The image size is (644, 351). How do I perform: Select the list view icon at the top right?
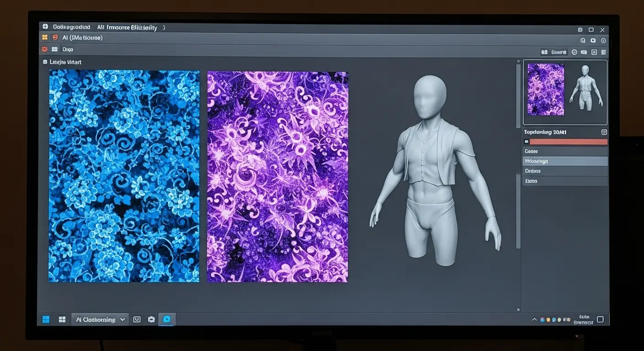pos(604,52)
